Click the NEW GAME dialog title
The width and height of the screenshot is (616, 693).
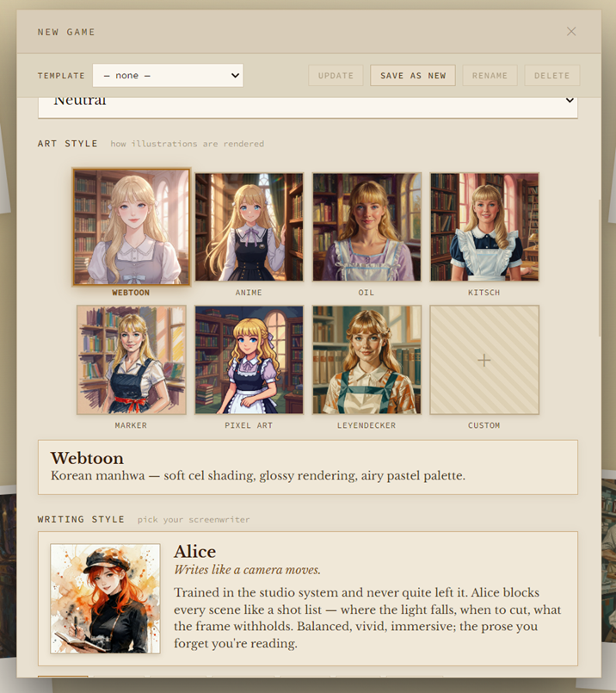[66, 32]
